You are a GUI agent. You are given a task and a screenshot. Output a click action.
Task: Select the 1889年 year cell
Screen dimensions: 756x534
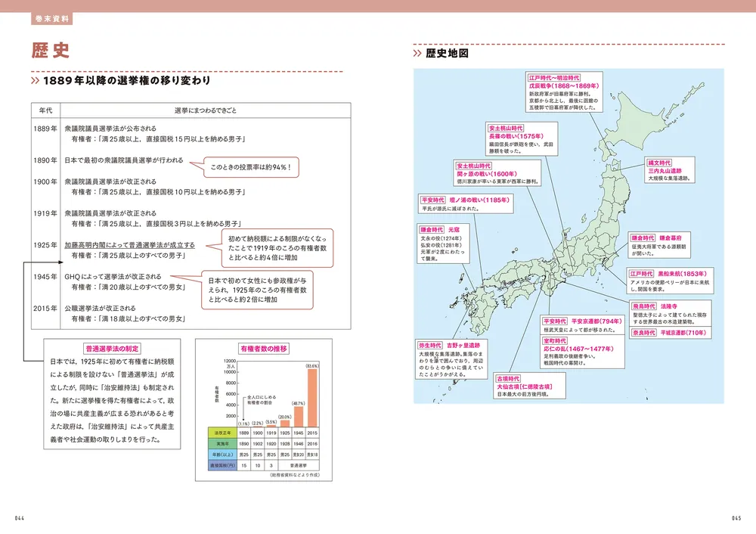click(x=45, y=129)
